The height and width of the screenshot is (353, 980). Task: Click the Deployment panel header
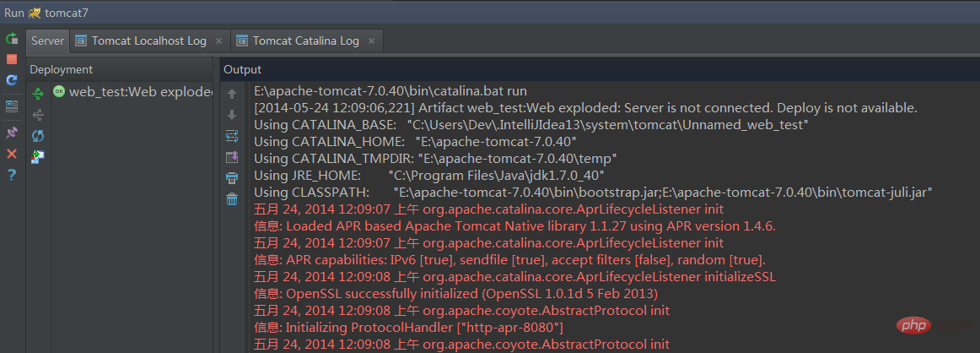click(120, 69)
